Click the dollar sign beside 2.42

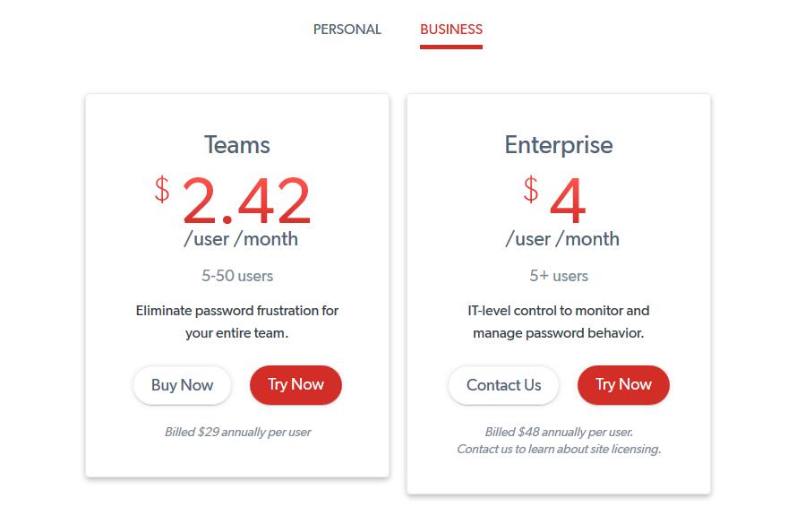pyautogui.click(x=162, y=189)
